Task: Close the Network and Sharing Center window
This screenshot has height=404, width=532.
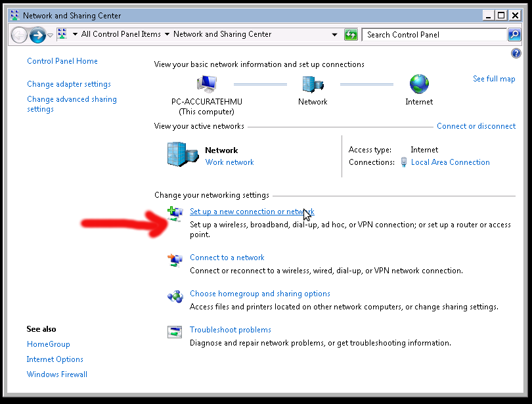Action: click(515, 16)
